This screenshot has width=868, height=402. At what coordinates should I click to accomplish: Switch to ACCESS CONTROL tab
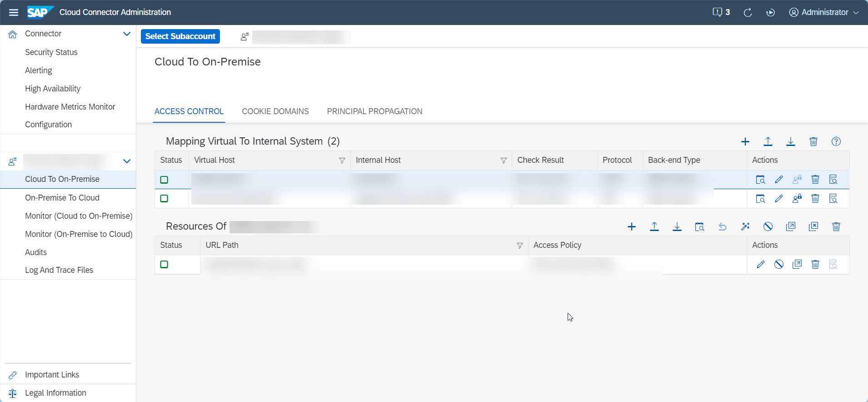189,111
